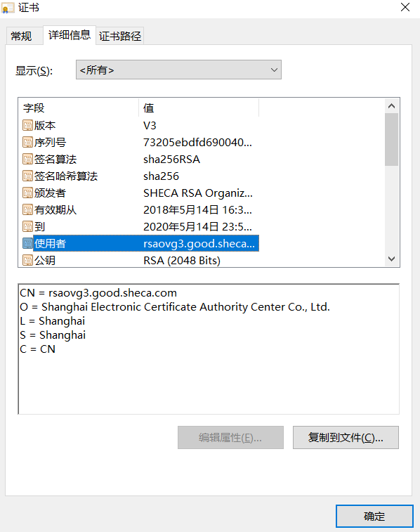Click the 有效期从 field icon
Viewport: 420px width, 532px height.
(x=27, y=209)
